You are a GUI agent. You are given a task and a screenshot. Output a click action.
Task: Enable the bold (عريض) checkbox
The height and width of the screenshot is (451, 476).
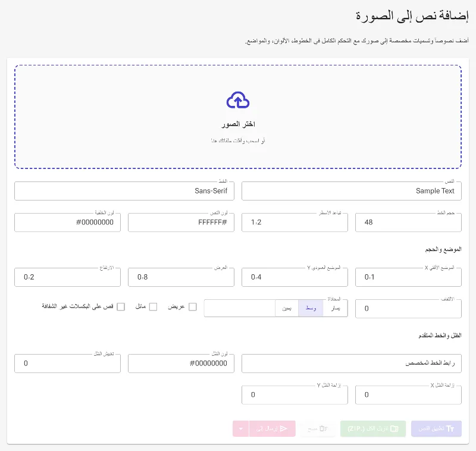tap(192, 307)
